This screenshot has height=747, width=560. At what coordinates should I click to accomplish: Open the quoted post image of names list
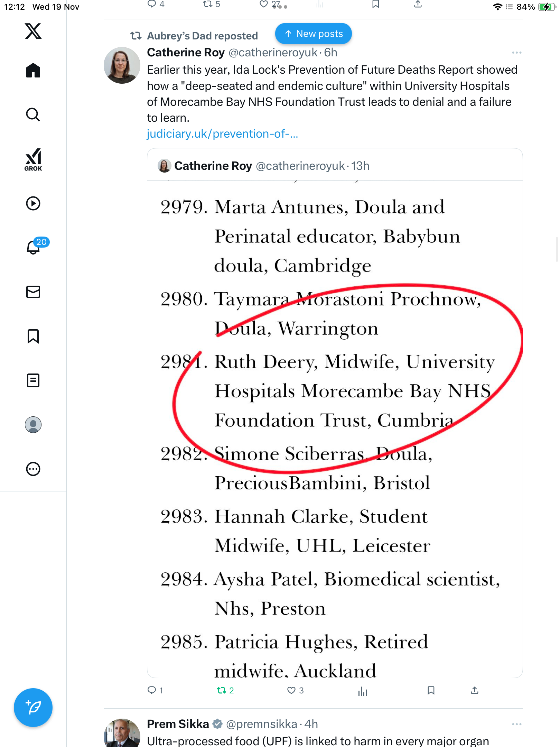335,429
